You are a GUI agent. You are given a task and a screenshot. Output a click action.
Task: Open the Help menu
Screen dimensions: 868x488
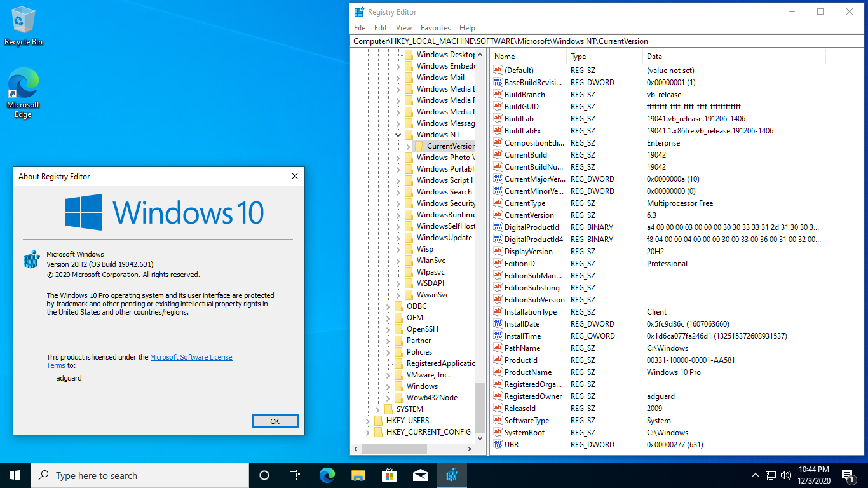pos(467,28)
